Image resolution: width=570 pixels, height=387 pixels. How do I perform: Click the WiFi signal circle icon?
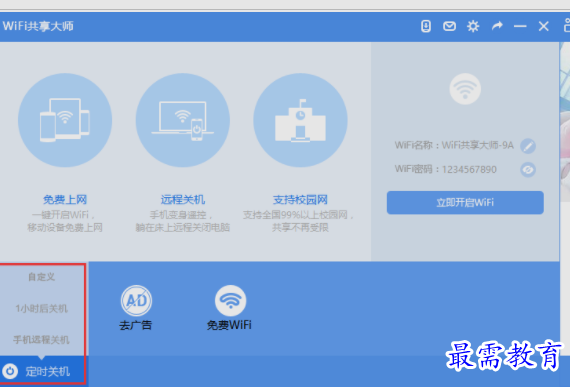(465, 89)
